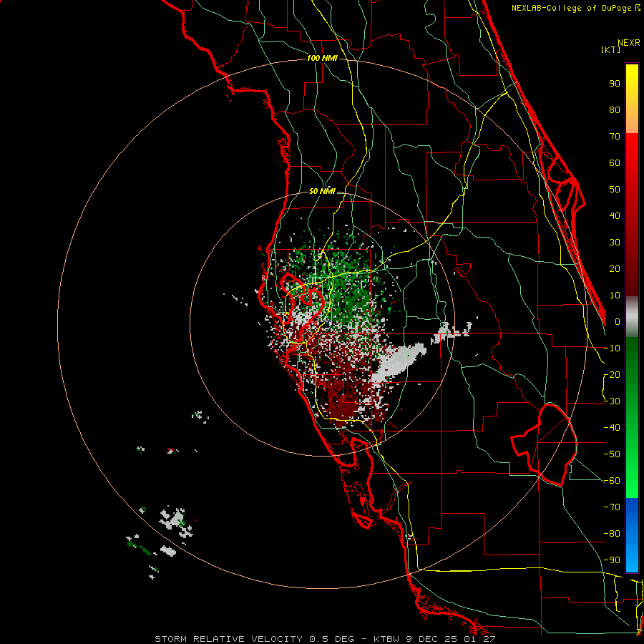The height and width of the screenshot is (644, 644).
Task: Select the -60 value on the velocity scale
Action: (x=612, y=481)
